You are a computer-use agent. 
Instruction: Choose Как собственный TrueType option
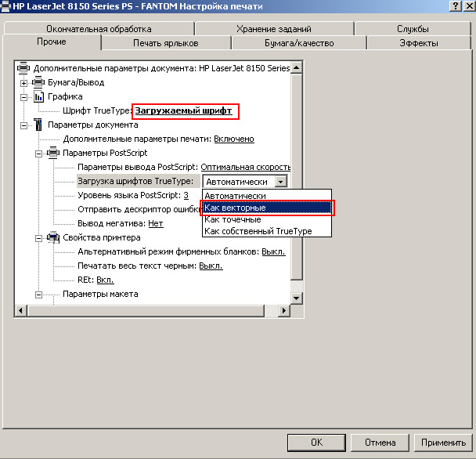pos(267,231)
